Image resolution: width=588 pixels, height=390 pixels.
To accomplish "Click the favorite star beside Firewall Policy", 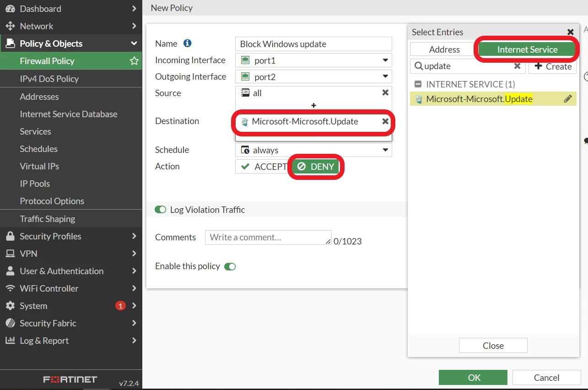I will point(134,61).
